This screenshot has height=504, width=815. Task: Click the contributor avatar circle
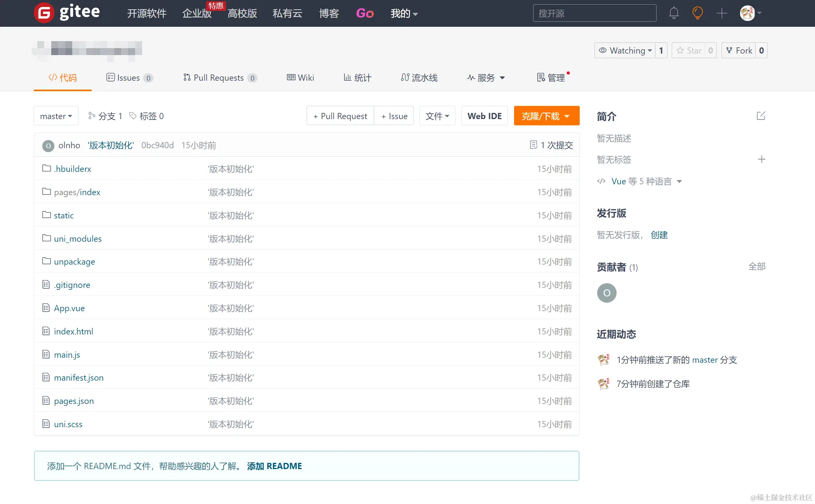pyautogui.click(x=606, y=293)
